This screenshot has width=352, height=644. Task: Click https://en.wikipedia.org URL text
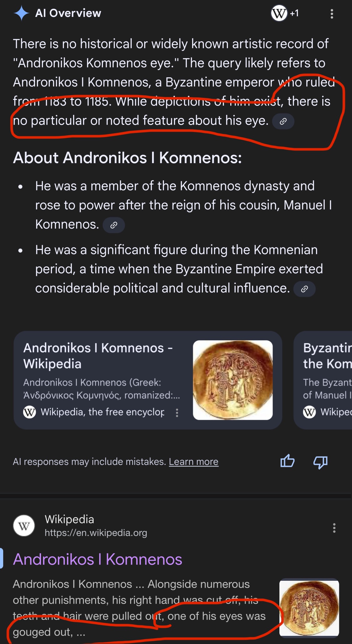point(96,533)
